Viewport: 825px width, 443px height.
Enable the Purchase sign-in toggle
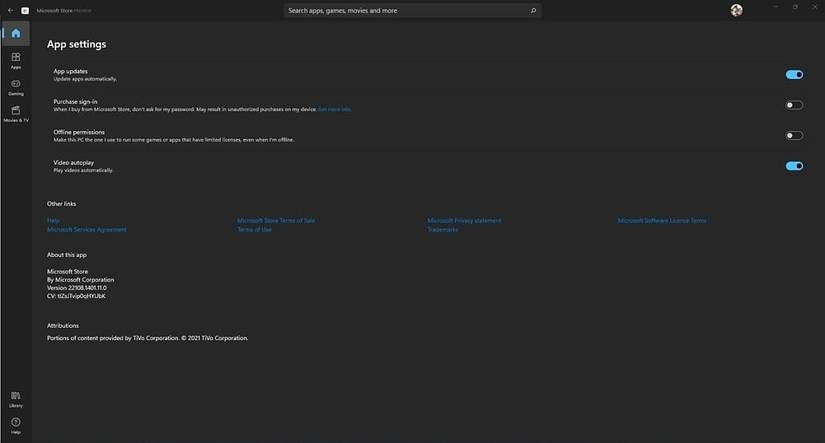tap(794, 105)
